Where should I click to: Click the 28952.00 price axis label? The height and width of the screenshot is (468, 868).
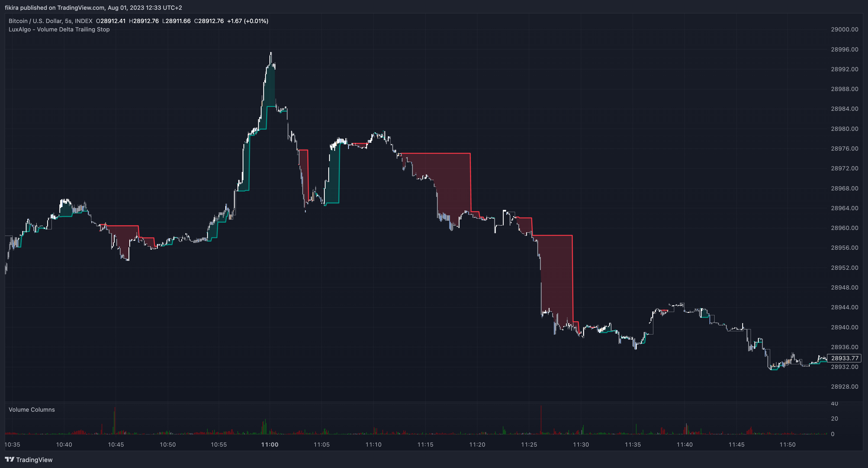click(844, 268)
